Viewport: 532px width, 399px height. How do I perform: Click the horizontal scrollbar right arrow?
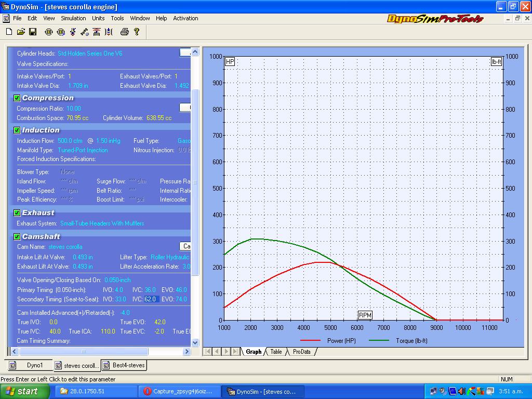pos(187,352)
